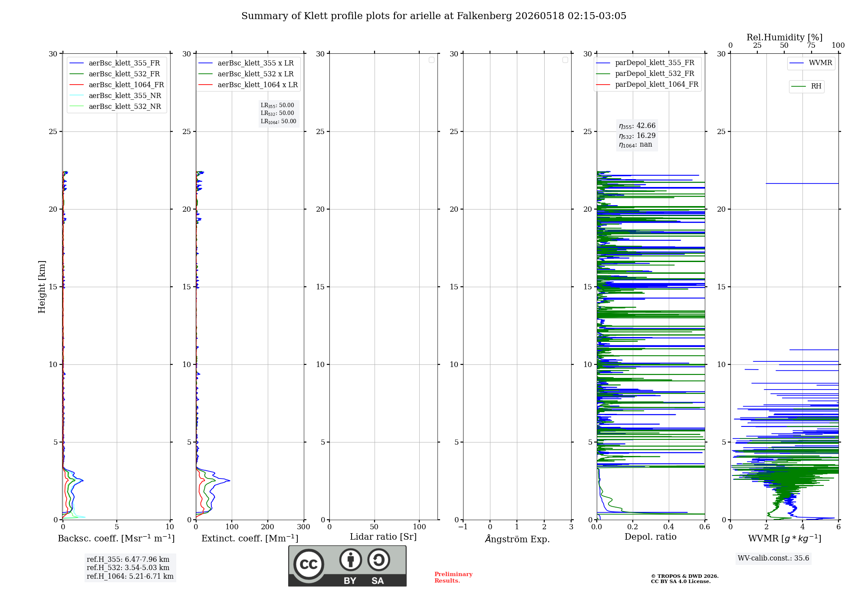Click the BY attribution person icon
The height and width of the screenshot is (590, 868).
(x=351, y=560)
